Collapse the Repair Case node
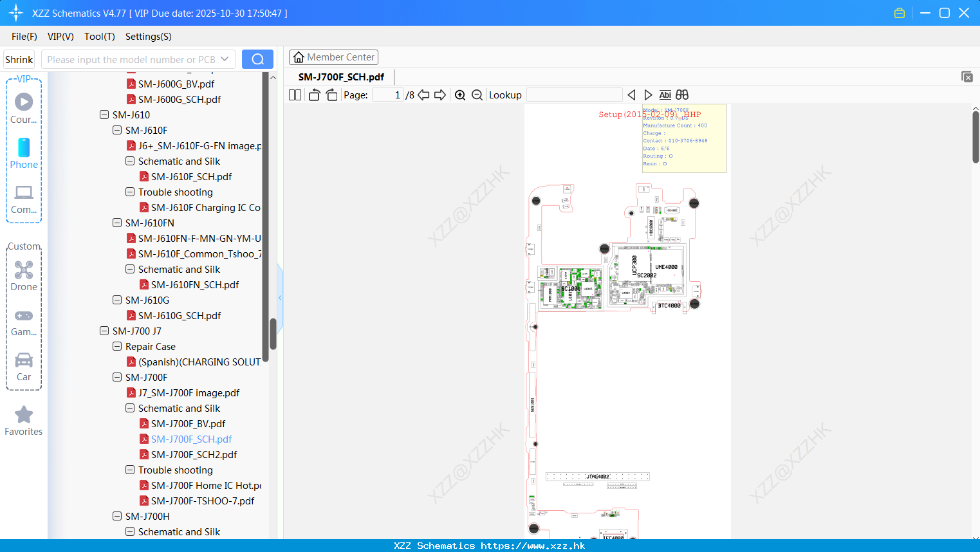 point(117,347)
